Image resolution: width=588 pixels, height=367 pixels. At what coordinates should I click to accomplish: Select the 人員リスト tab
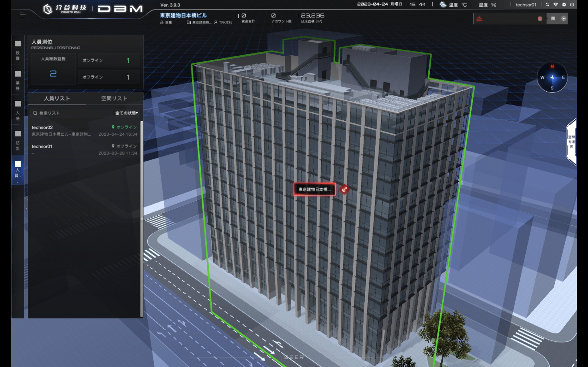coord(57,99)
